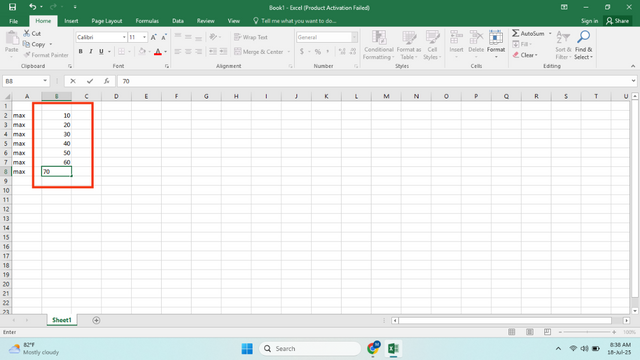Click the Windows Start button
The width and height of the screenshot is (640, 360).
point(247,349)
